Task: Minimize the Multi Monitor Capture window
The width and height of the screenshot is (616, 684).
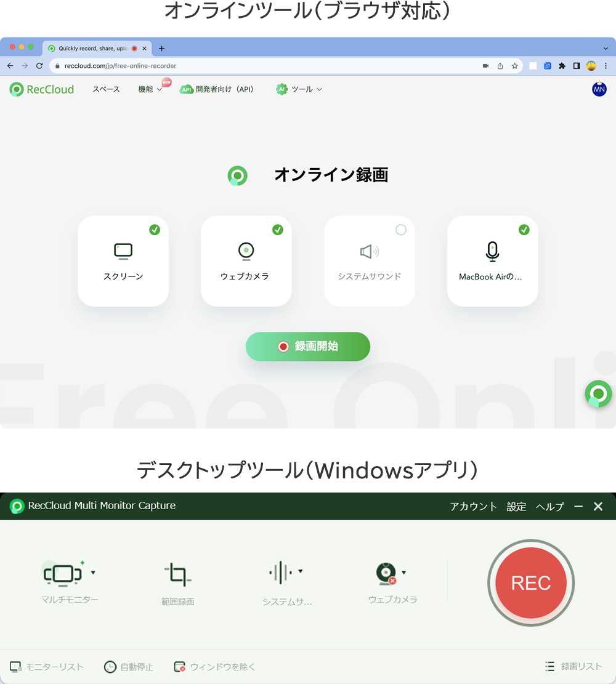Action: pyautogui.click(x=578, y=506)
